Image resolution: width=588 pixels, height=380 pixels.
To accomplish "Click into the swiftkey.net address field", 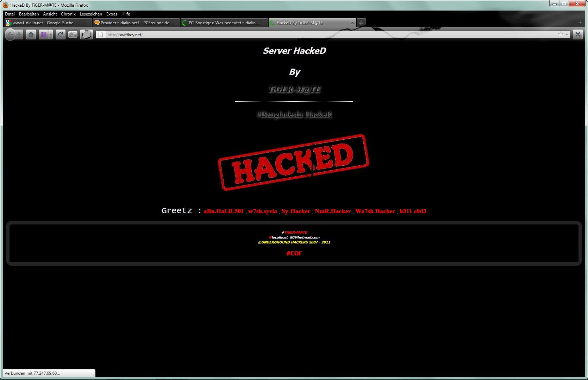I will point(331,34).
